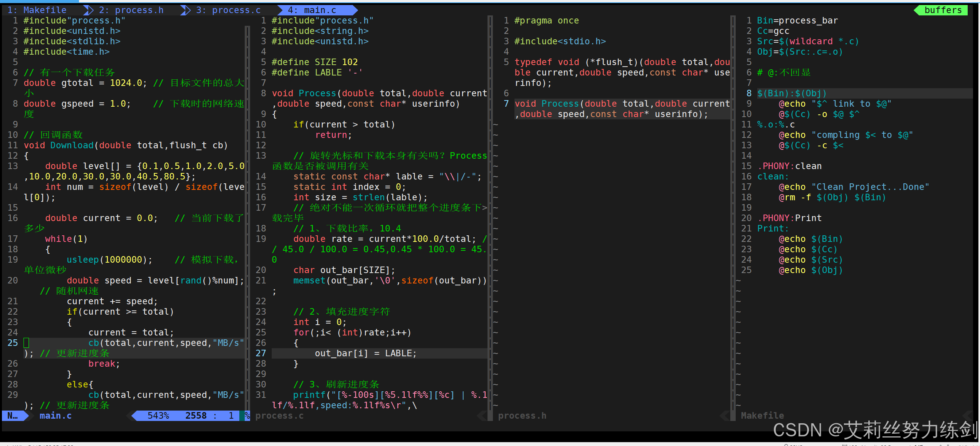The image size is (980, 446).
Task: Click highlighted line number 8 in Makefile
Action: (749, 93)
